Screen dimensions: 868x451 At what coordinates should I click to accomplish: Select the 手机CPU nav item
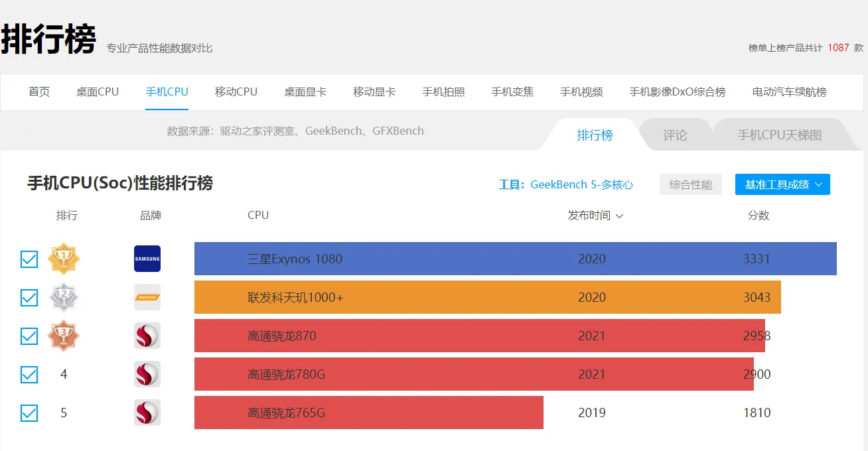point(167,92)
